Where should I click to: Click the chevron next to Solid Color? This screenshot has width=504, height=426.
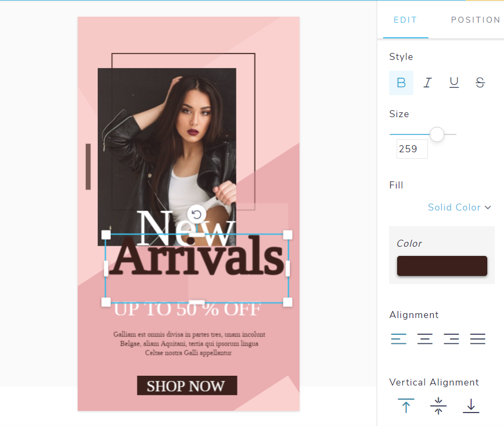tap(488, 207)
